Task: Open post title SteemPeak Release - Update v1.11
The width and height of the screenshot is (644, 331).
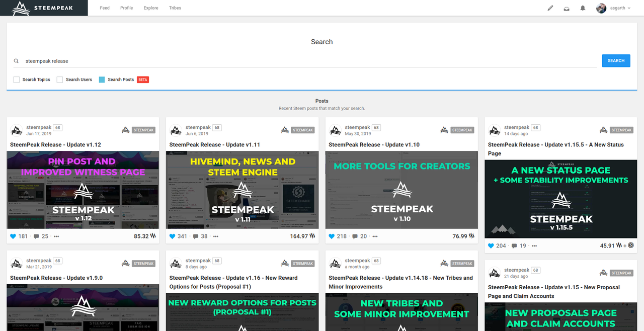Action: (x=215, y=145)
